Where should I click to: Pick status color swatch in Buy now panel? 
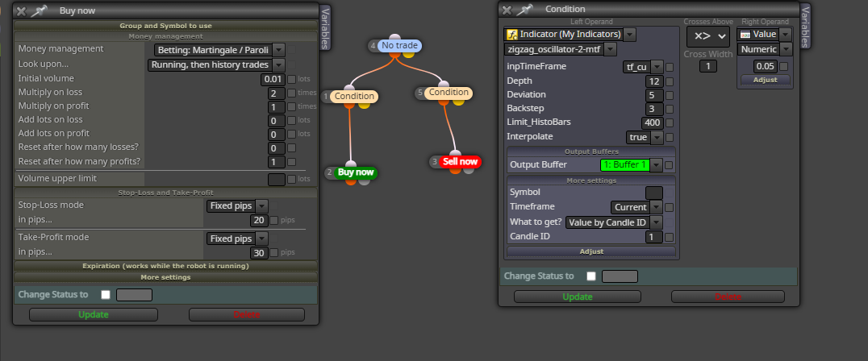[x=134, y=295]
